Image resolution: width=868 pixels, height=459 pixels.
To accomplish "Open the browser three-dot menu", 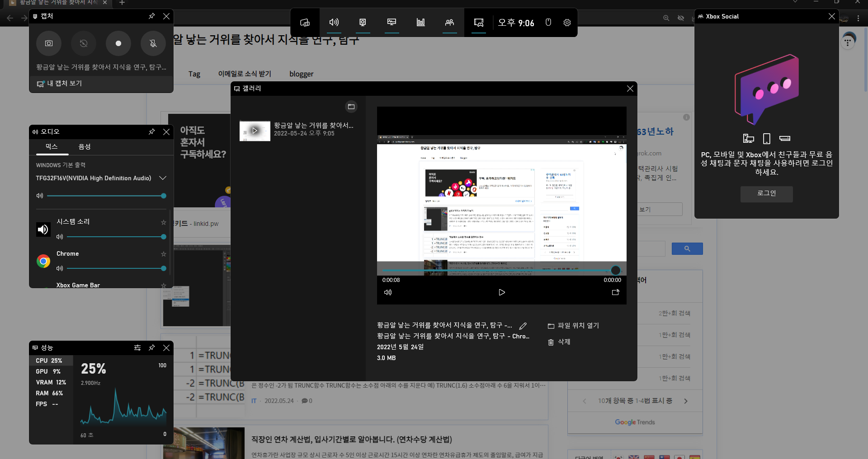I will pos(858,19).
